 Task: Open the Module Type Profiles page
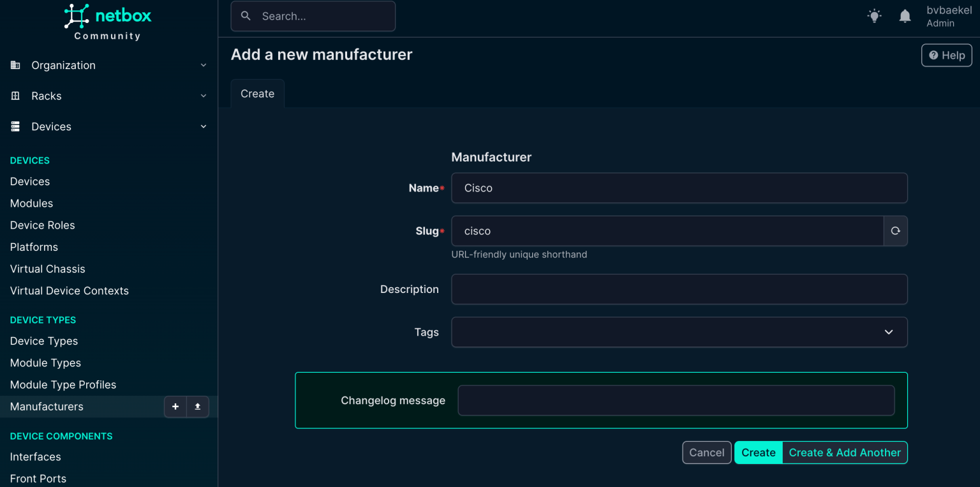click(x=63, y=384)
